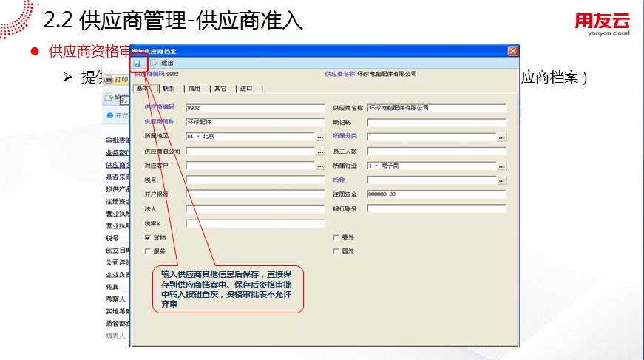Click the 供应商名称 input field
This screenshot has height=360, width=644.
436,108
